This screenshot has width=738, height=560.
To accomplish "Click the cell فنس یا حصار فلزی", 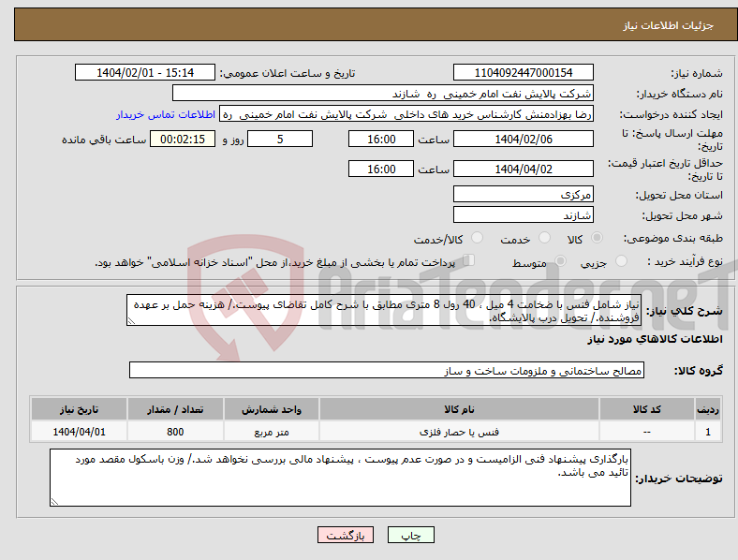I will (459, 432).
